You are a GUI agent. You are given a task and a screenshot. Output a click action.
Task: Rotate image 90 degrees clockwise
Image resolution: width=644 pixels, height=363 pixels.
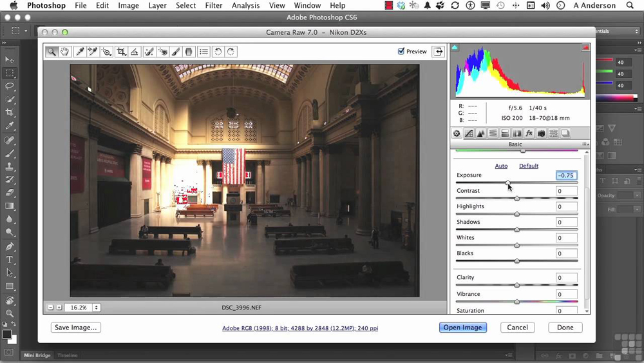tap(231, 52)
